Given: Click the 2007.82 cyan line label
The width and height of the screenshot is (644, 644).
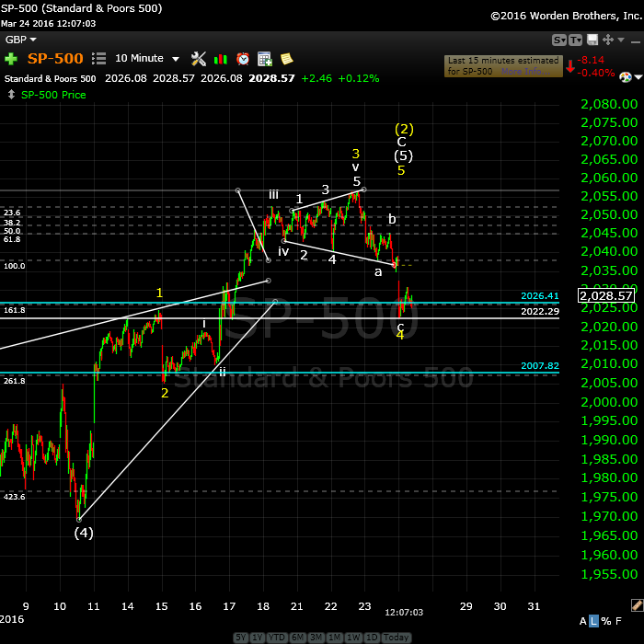Looking at the screenshot, I should click(540, 365).
